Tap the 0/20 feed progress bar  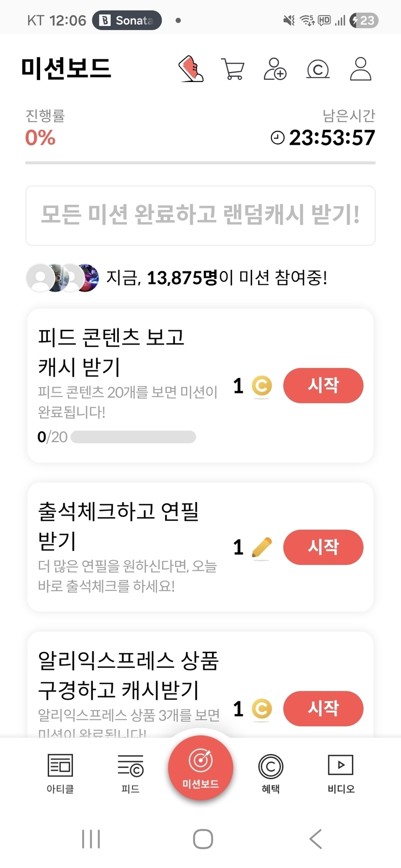(x=133, y=437)
